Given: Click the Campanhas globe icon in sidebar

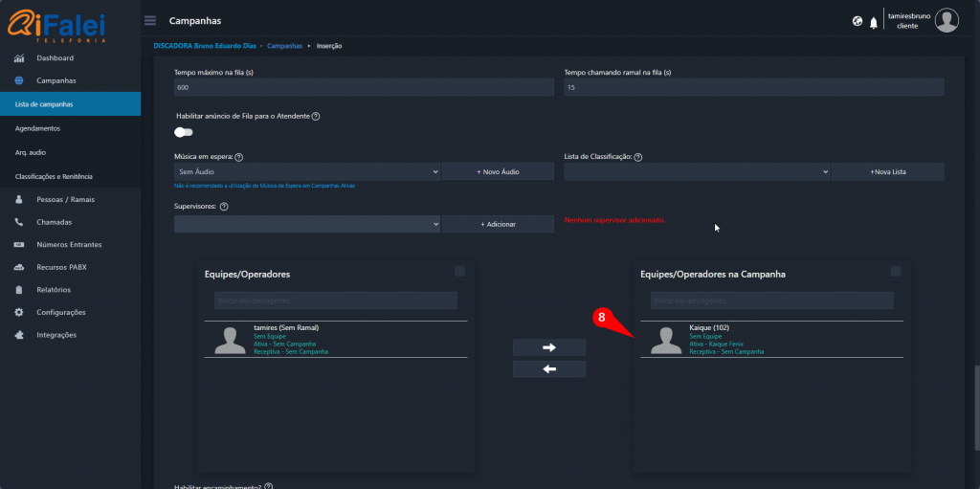Looking at the screenshot, I should 19,80.
